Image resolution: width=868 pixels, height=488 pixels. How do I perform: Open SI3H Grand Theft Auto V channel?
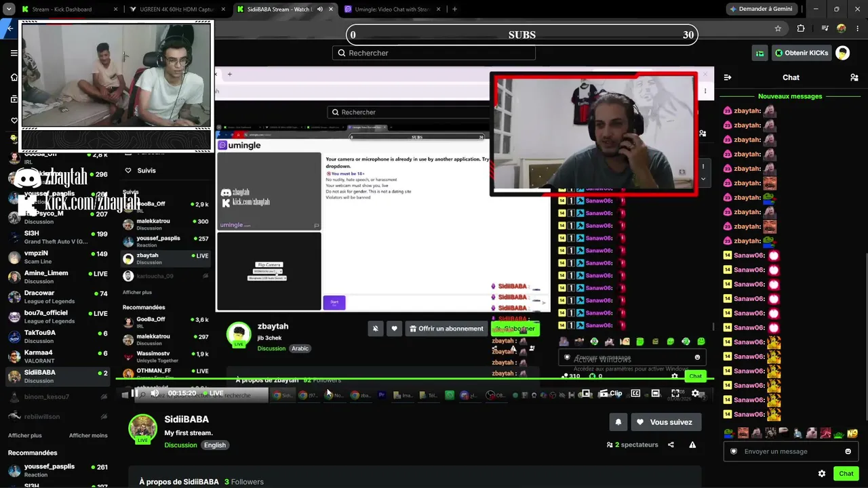pos(58,237)
